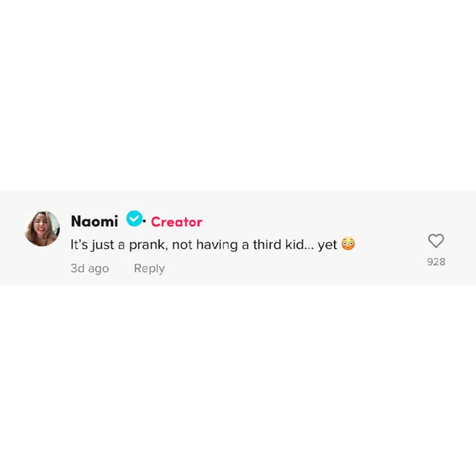Open Naomi's profile picture avatar
This screenshot has height=476, width=476.
[42, 229]
